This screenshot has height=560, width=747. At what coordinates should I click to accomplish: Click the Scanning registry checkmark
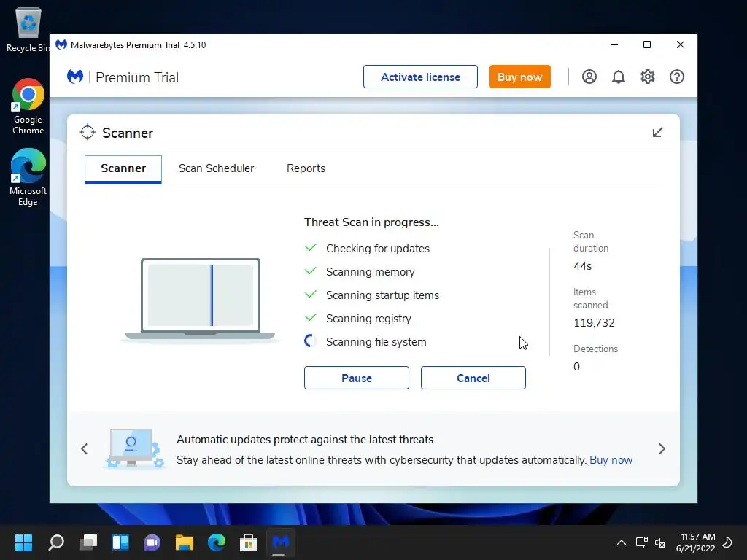click(311, 318)
